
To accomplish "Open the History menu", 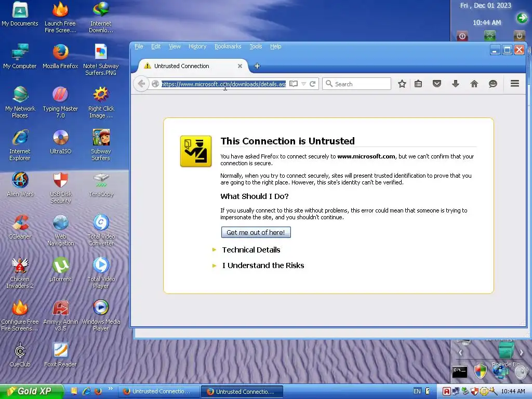I will pyautogui.click(x=197, y=46).
